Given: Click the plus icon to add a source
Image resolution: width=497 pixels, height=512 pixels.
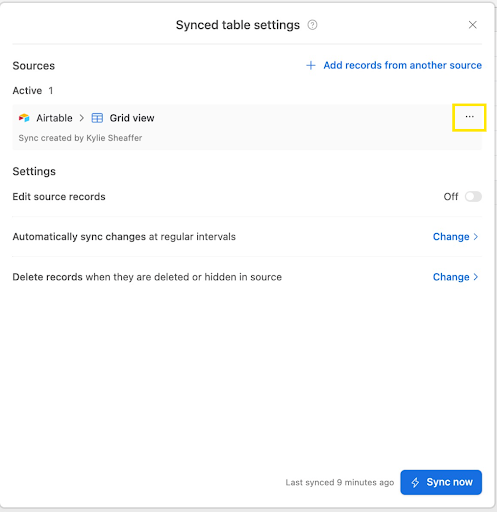Looking at the screenshot, I should (x=311, y=65).
